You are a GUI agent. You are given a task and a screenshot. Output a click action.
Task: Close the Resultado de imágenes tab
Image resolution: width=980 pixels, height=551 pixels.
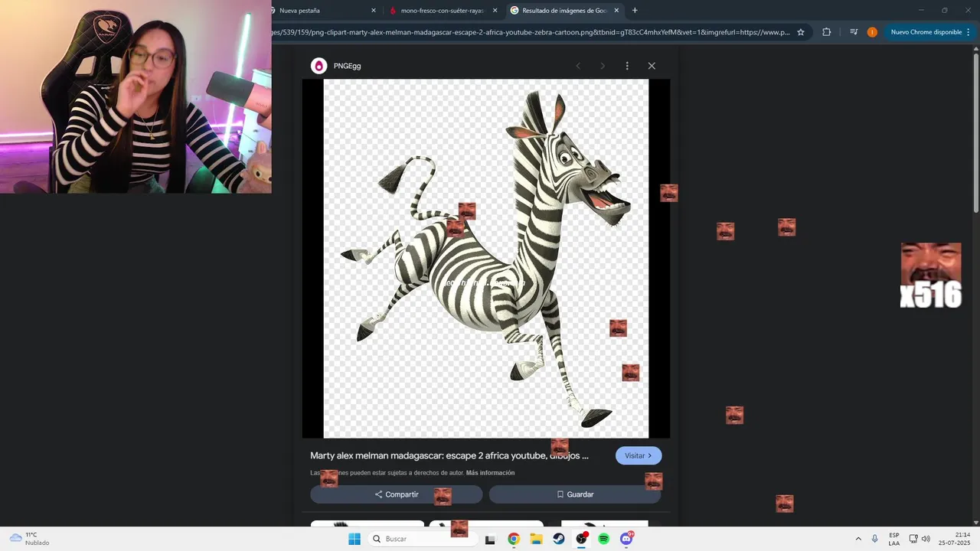(x=616, y=11)
